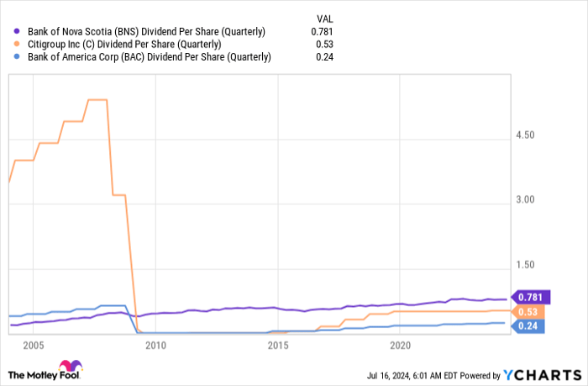
Task: Click the 2010 label on the x-axis
Action: [155, 346]
